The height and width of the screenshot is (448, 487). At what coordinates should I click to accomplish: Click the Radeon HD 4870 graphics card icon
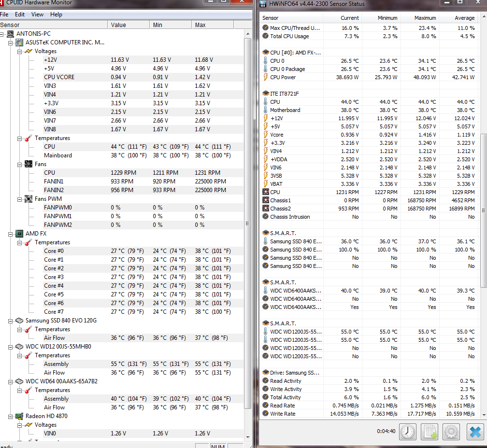[x=19, y=416]
